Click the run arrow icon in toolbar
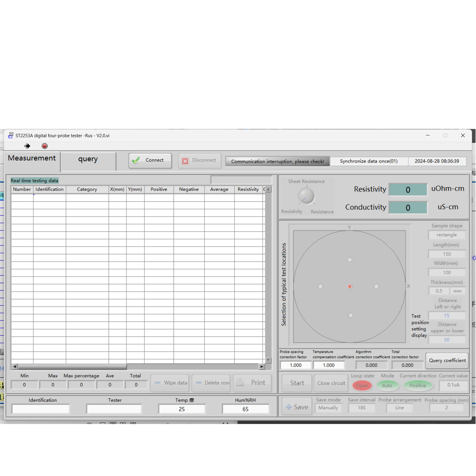This screenshot has height=476, width=476. pyautogui.click(x=27, y=146)
